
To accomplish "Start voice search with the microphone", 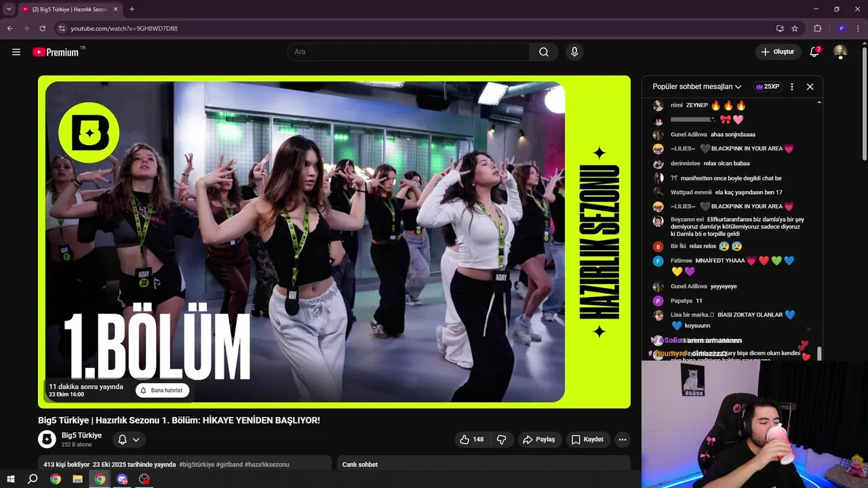I will pyautogui.click(x=574, y=52).
